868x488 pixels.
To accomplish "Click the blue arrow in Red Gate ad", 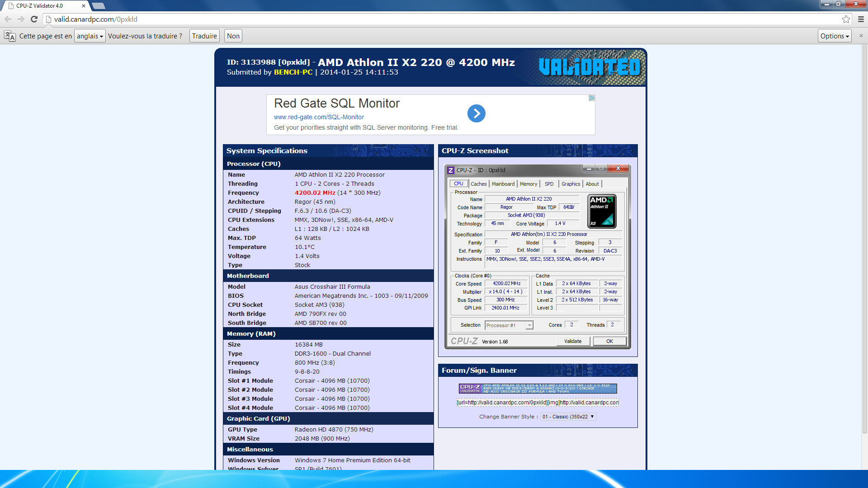I will pos(476,113).
